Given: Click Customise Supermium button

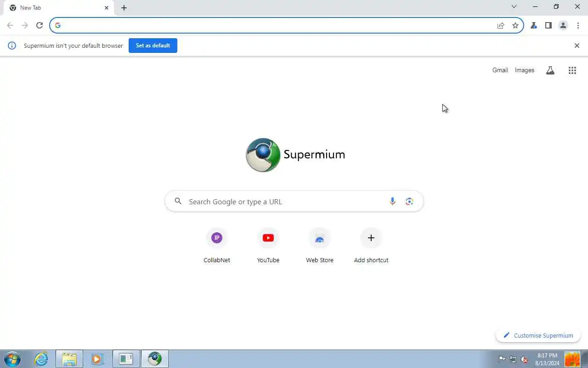Looking at the screenshot, I should [x=538, y=335].
